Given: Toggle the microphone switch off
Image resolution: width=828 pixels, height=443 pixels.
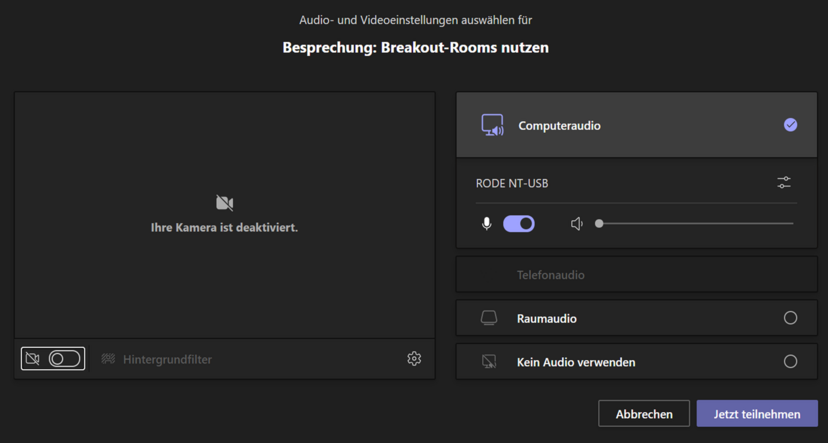Looking at the screenshot, I should [519, 224].
